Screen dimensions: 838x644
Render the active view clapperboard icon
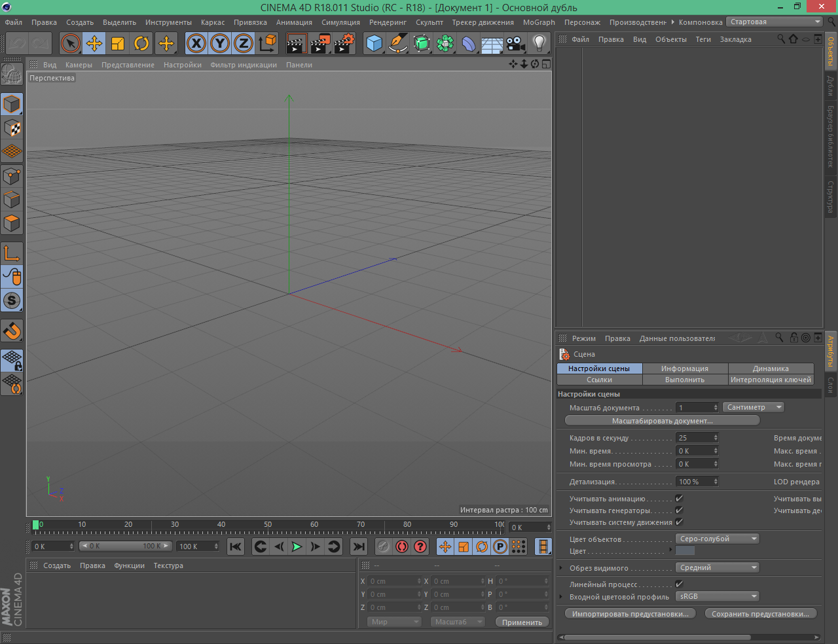297,44
